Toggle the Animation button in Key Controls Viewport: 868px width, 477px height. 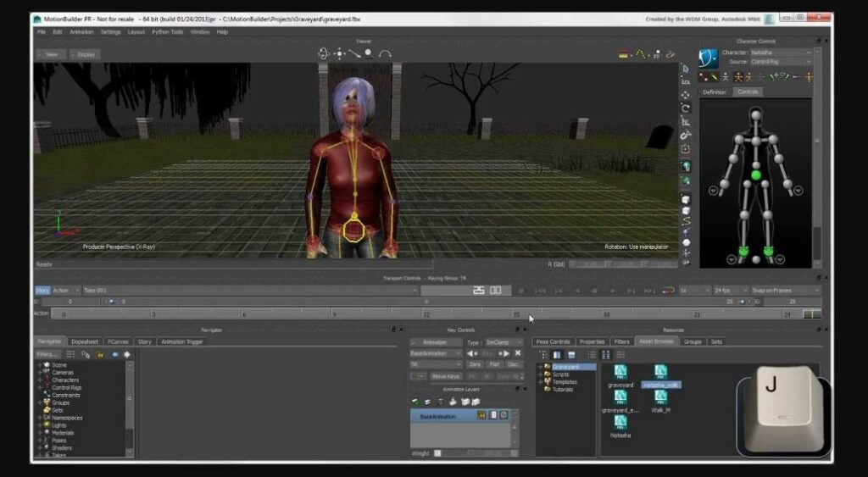pyautogui.click(x=435, y=342)
